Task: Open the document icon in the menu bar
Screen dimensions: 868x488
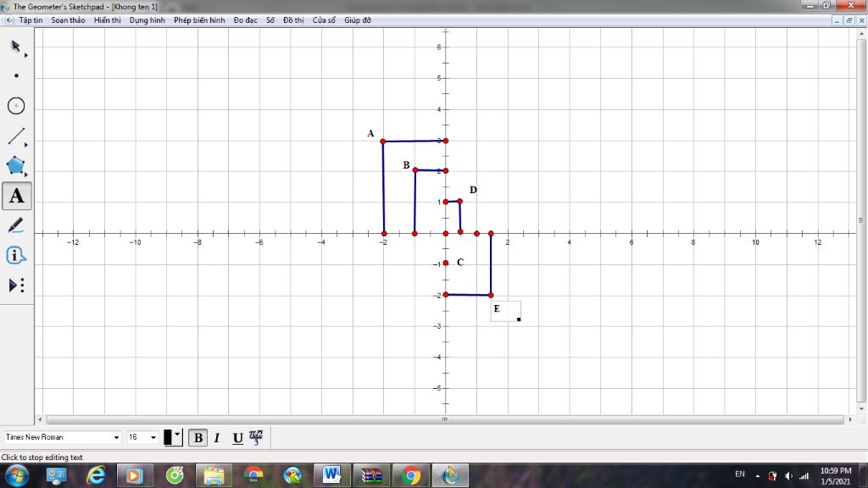Action: [8, 20]
